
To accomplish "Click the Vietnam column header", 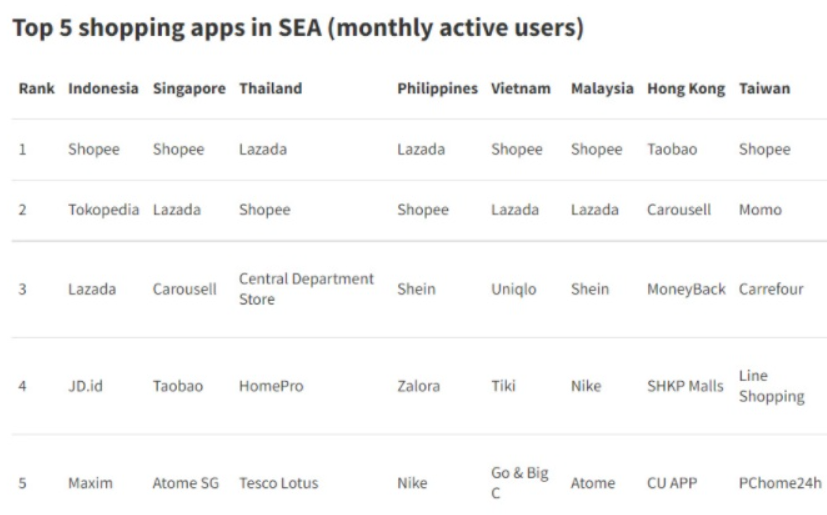I will tap(521, 88).
